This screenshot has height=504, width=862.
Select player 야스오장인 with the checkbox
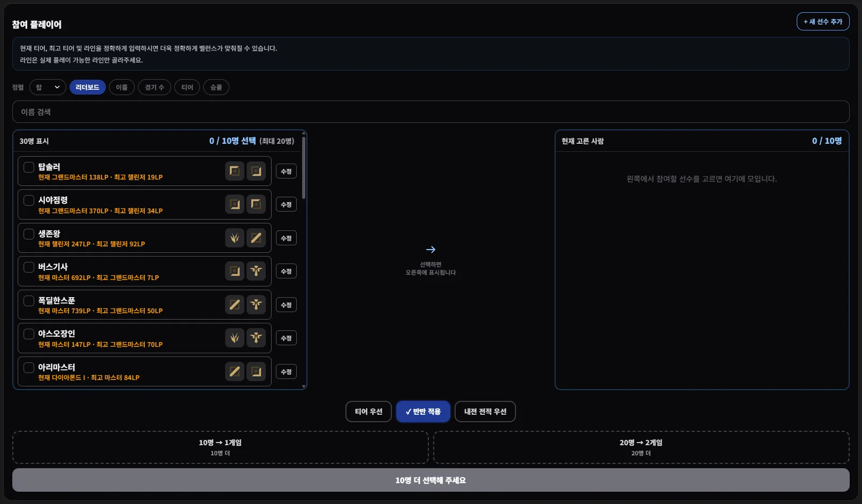pos(29,334)
